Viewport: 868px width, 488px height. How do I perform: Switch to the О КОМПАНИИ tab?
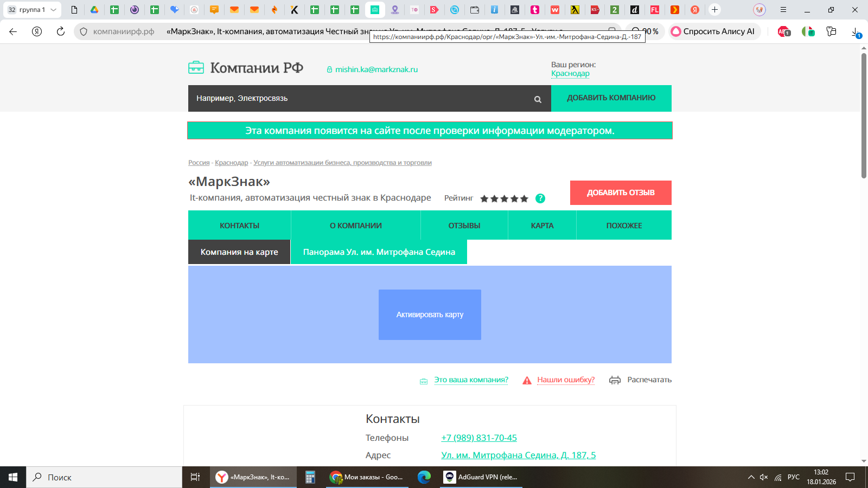pos(356,225)
